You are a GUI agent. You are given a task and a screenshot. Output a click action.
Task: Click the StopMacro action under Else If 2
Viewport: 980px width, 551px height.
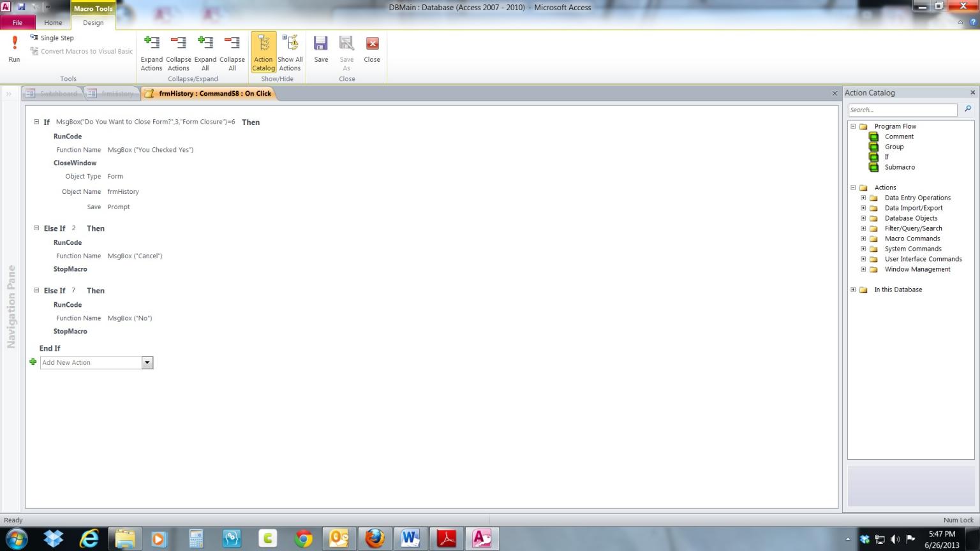70,269
